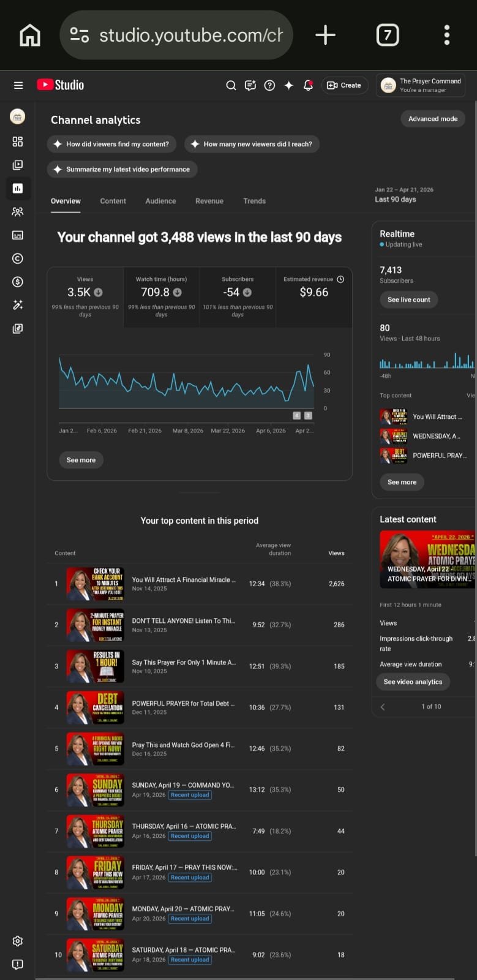Open the Help question mark icon

(x=269, y=85)
